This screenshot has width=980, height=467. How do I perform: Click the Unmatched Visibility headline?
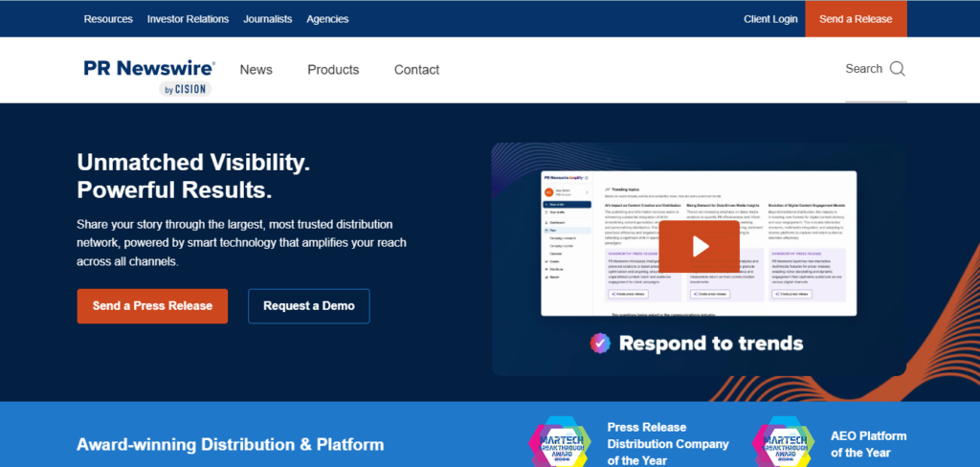(x=193, y=176)
